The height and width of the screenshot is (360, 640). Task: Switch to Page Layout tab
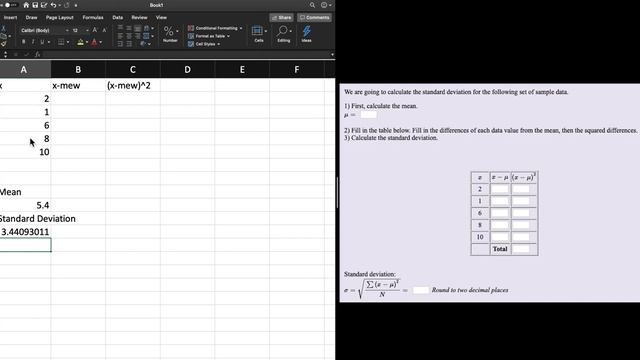tap(60, 18)
